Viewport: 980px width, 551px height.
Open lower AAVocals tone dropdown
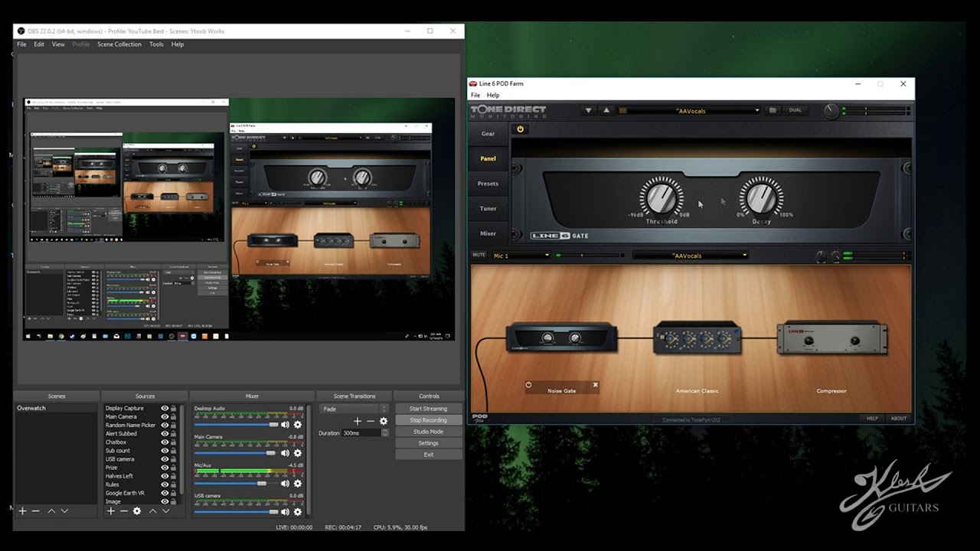click(691, 256)
